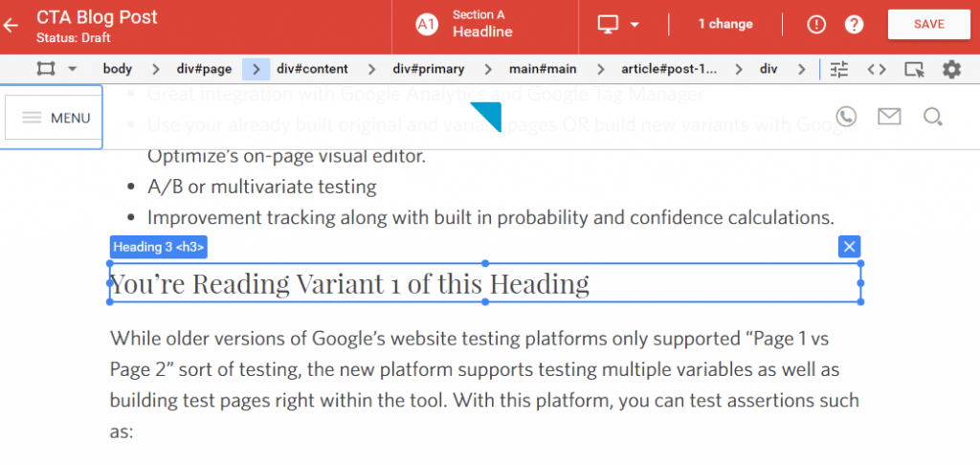This screenshot has width=980, height=465.
Task: View the 1 change list
Action: tap(725, 24)
